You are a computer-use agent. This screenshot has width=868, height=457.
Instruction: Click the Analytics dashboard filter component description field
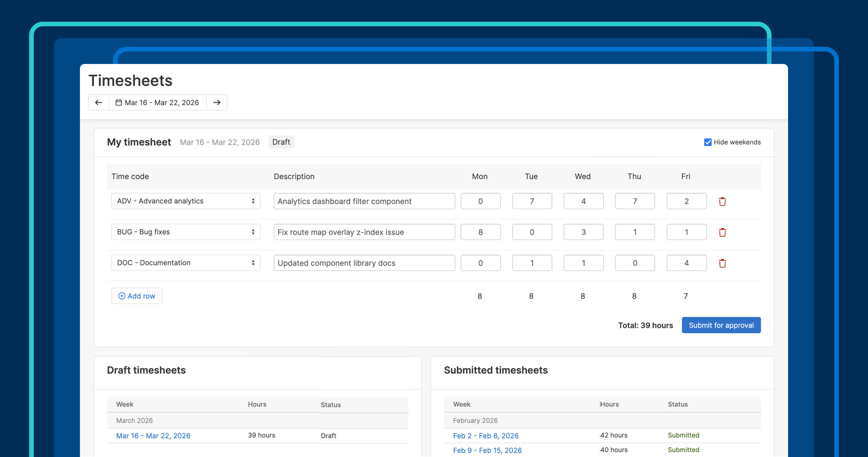[364, 201]
